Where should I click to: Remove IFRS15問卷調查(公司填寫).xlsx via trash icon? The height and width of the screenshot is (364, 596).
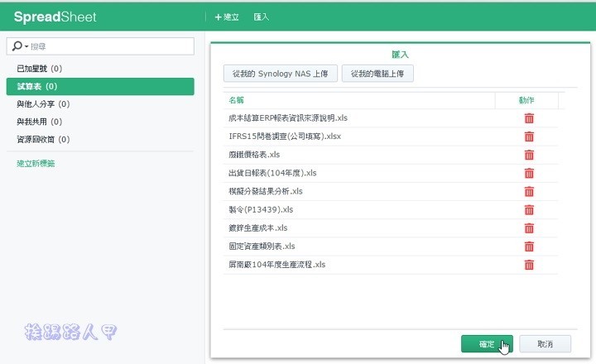pyautogui.click(x=529, y=136)
